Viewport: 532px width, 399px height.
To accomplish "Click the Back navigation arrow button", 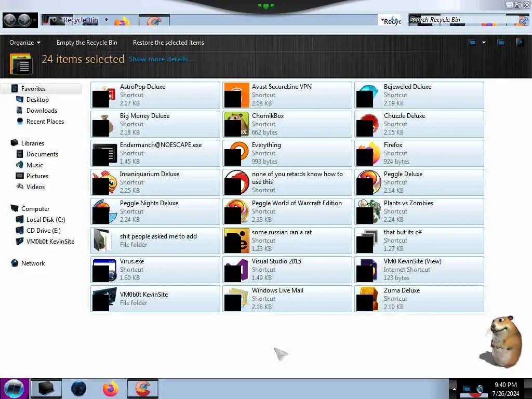I will click(10, 20).
